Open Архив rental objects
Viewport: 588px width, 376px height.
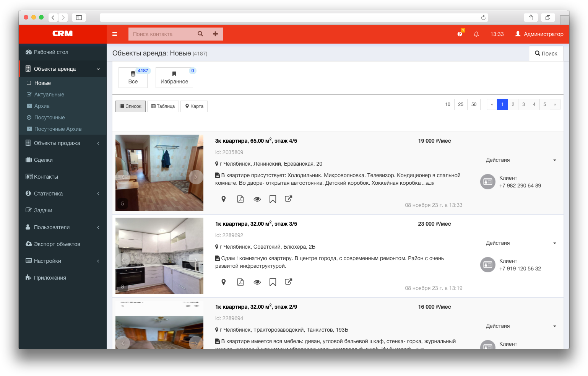click(x=63, y=106)
